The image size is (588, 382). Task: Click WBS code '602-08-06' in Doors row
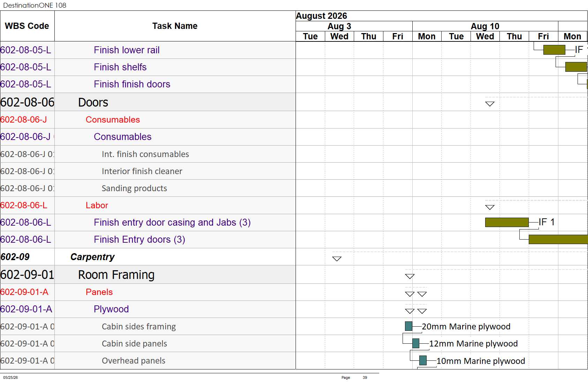pyautogui.click(x=27, y=102)
